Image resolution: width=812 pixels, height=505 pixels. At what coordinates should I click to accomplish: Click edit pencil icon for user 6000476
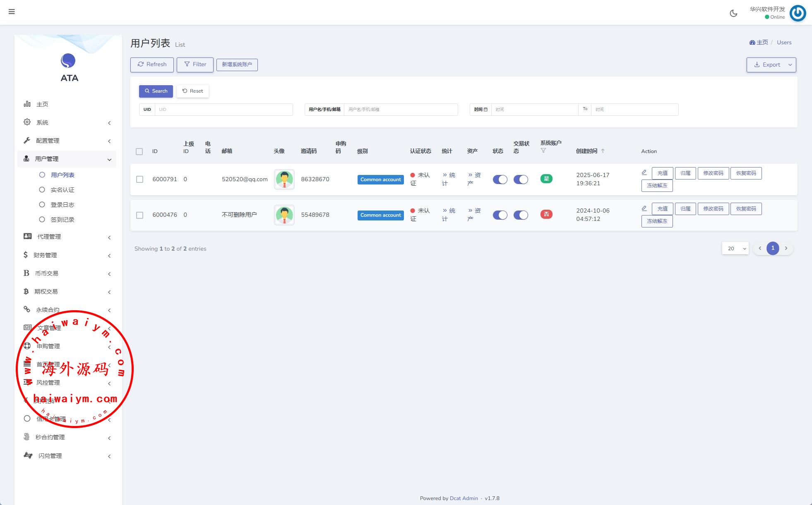click(644, 208)
